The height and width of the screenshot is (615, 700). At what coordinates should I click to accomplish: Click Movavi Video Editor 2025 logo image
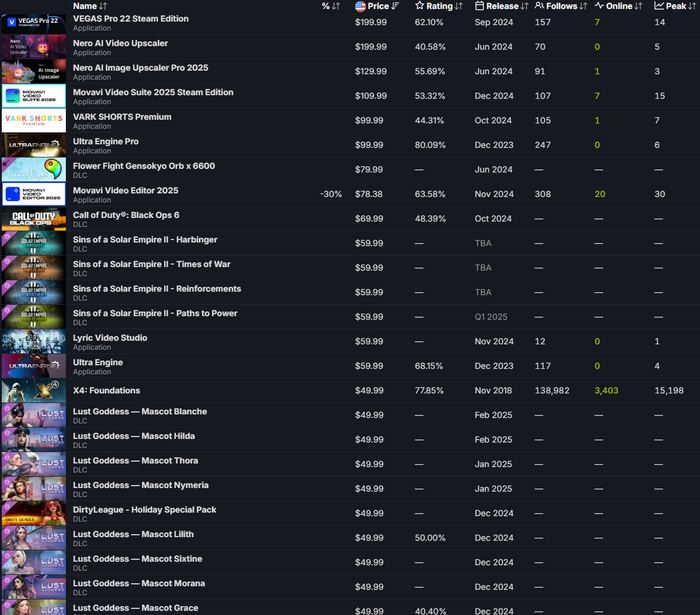click(x=34, y=194)
